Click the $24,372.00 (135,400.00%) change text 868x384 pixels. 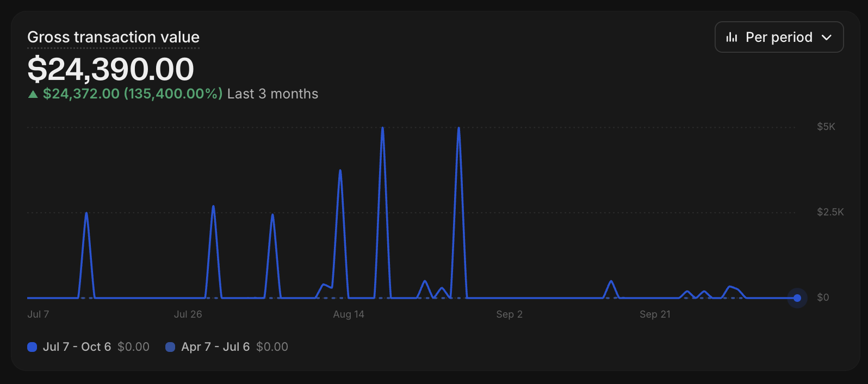[x=133, y=94]
